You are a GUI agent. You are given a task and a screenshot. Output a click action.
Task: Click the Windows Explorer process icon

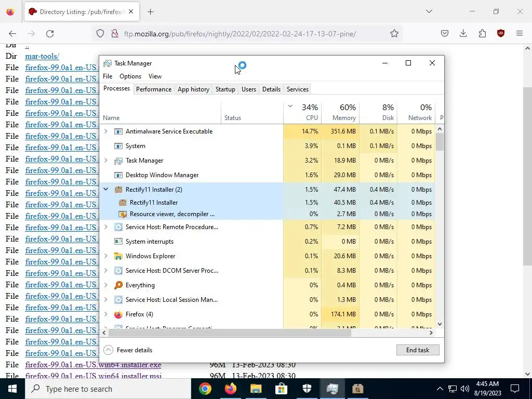[118, 256]
